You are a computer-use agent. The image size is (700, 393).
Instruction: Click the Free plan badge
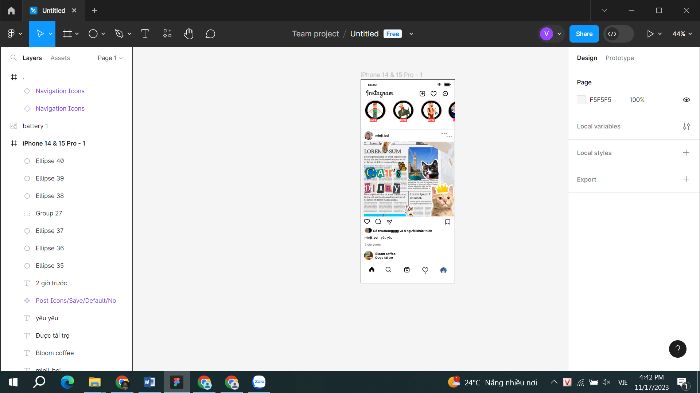(x=393, y=34)
